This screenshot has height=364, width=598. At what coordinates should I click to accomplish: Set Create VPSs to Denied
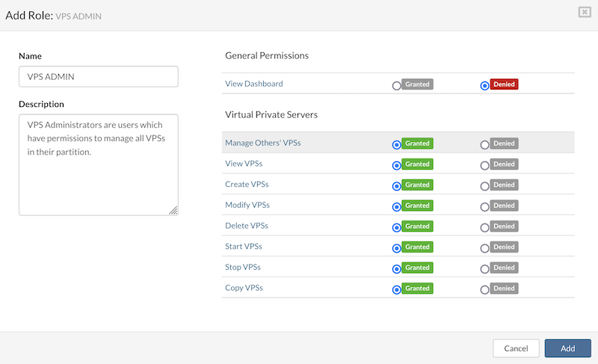tap(485, 185)
